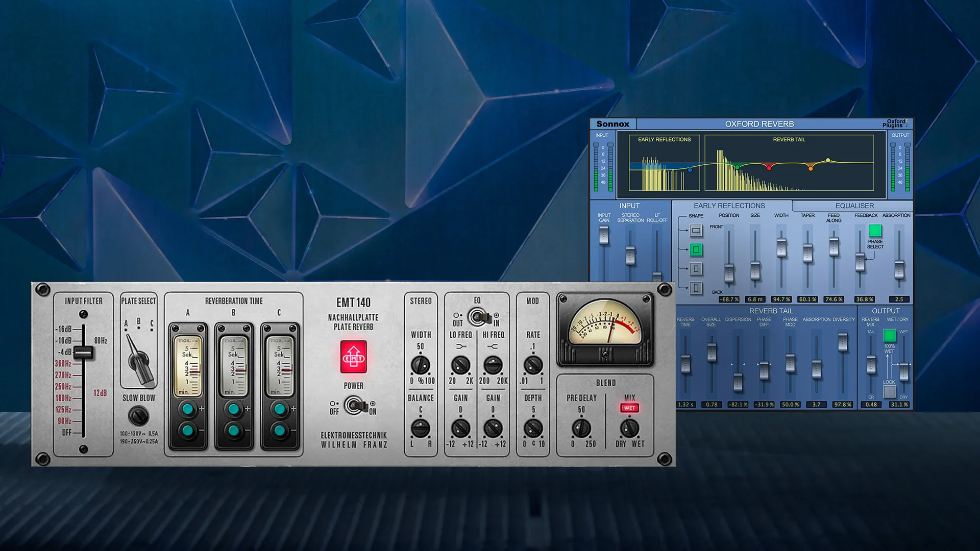The height and width of the screenshot is (551, 980).
Task: Click the Early Reflections Width slider handle
Action: pyautogui.click(x=781, y=248)
